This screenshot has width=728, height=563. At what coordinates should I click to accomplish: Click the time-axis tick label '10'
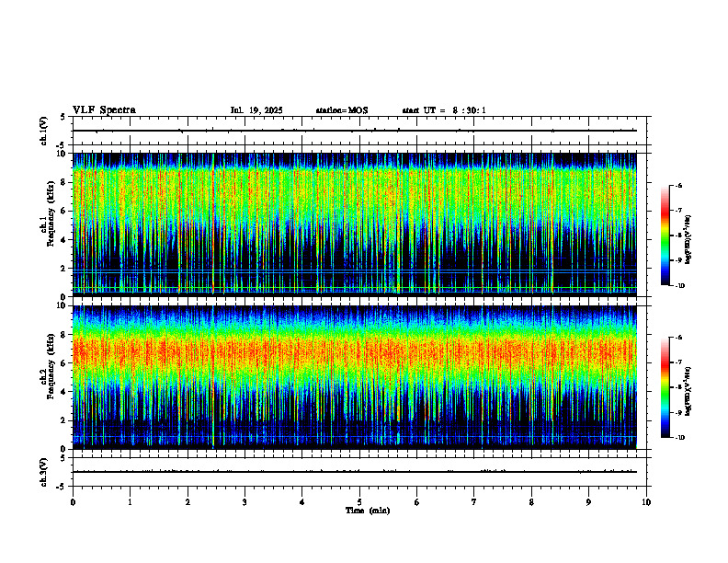pyautogui.click(x=646, y=502)
